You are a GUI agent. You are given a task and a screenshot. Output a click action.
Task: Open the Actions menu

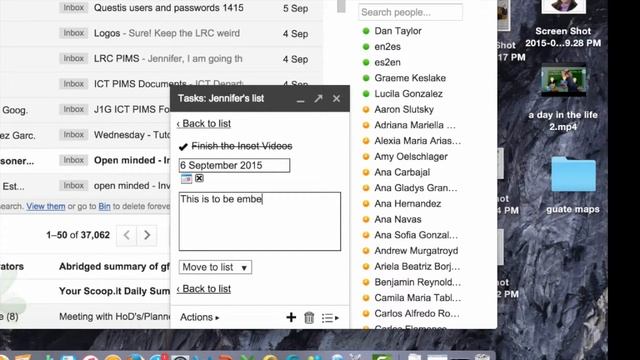[x=200, y=317]
